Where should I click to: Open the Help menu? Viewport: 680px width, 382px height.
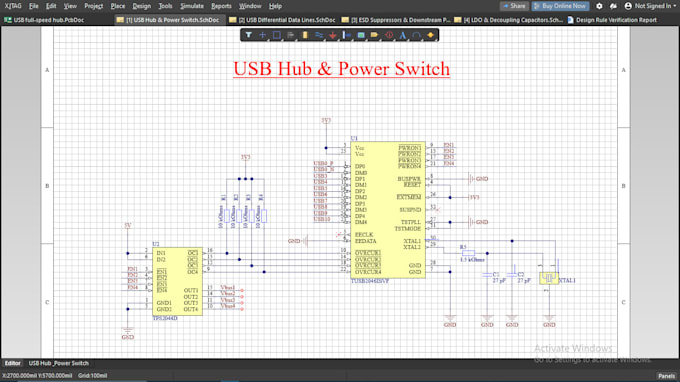(x=275, y=6)
